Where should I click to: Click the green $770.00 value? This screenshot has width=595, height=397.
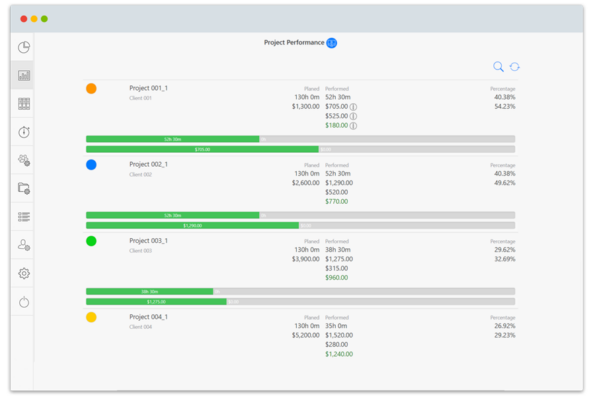[337, 202]
